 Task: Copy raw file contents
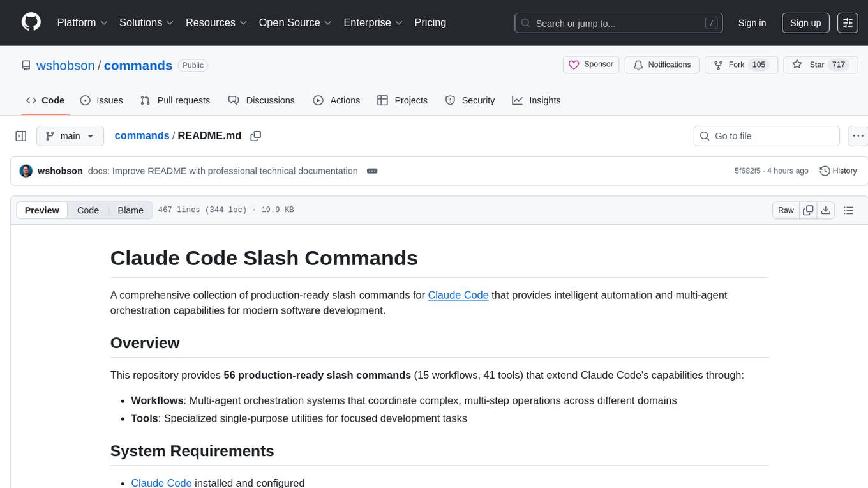tap(808, 210)
